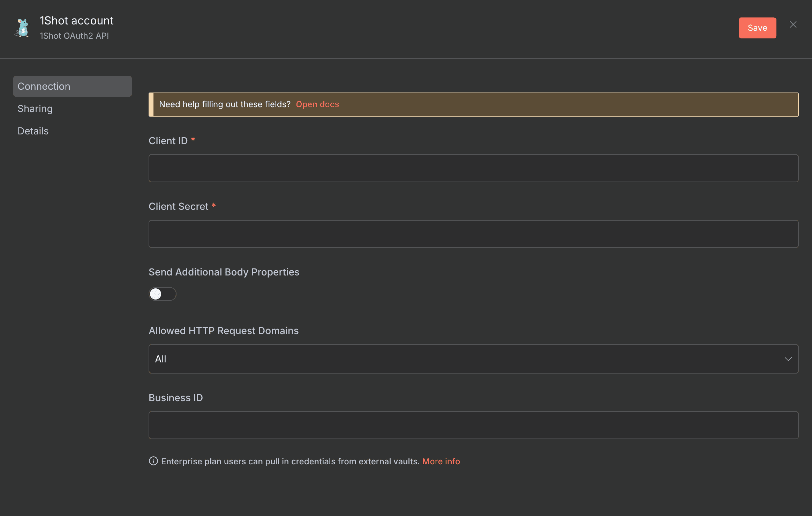The height and width of the screenshot is (516, 812).
Task: Click the 1Shot account title to rename it
Action: pos(76,20)
